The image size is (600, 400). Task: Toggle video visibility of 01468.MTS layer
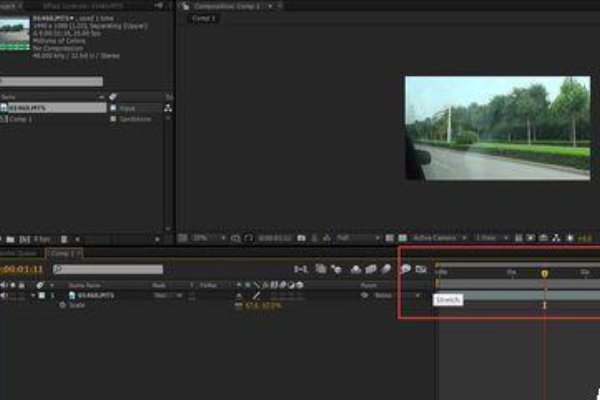coord(5,296)
